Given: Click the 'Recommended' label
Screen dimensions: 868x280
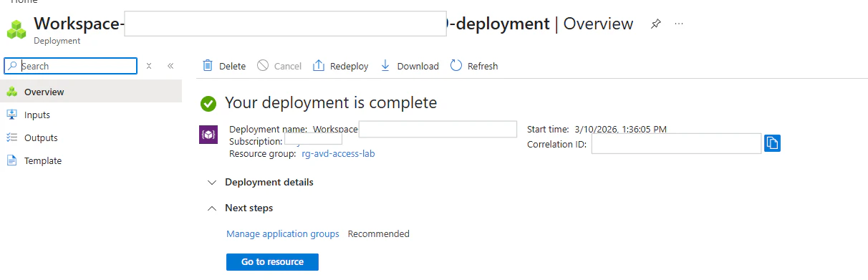Looking at the screenshot, I should [379, 233].
